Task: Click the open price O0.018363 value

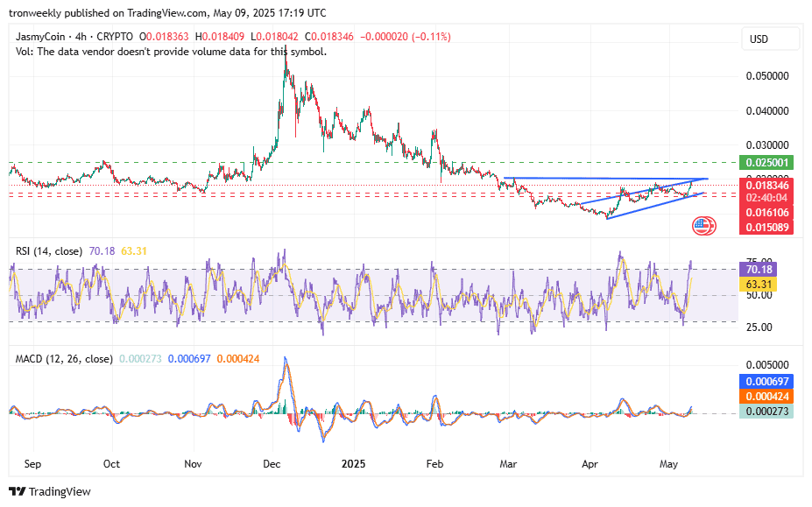Action: (164, 37)
